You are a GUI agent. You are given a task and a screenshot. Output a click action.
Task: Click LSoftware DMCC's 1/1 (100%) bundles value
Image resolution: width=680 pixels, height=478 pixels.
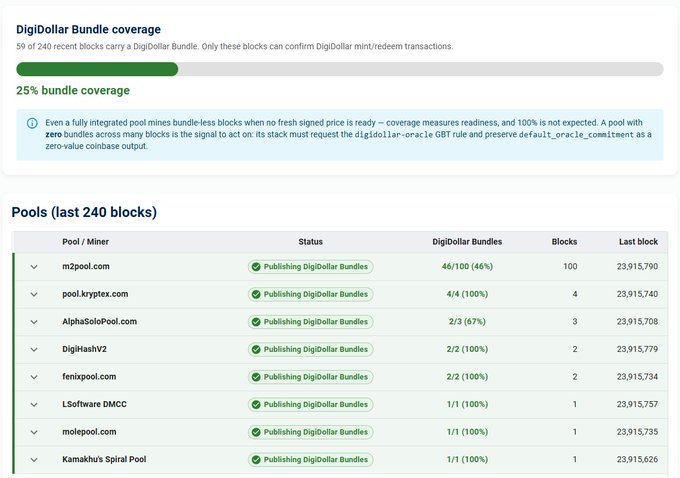coord(467,404)
